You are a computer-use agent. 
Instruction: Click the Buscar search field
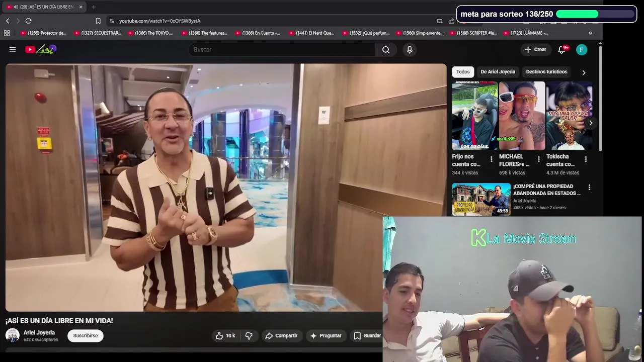point(282,50)
